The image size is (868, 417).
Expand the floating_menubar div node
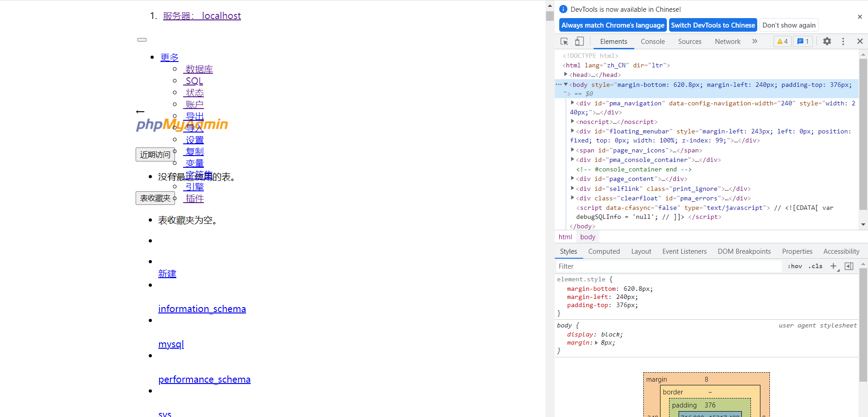tap(572, 131)
